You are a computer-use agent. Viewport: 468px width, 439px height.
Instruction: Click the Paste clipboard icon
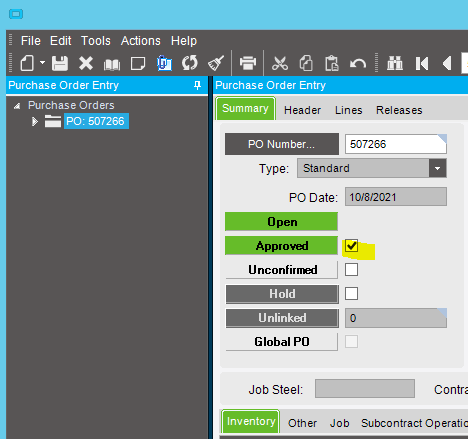click(x=332, y=63)
